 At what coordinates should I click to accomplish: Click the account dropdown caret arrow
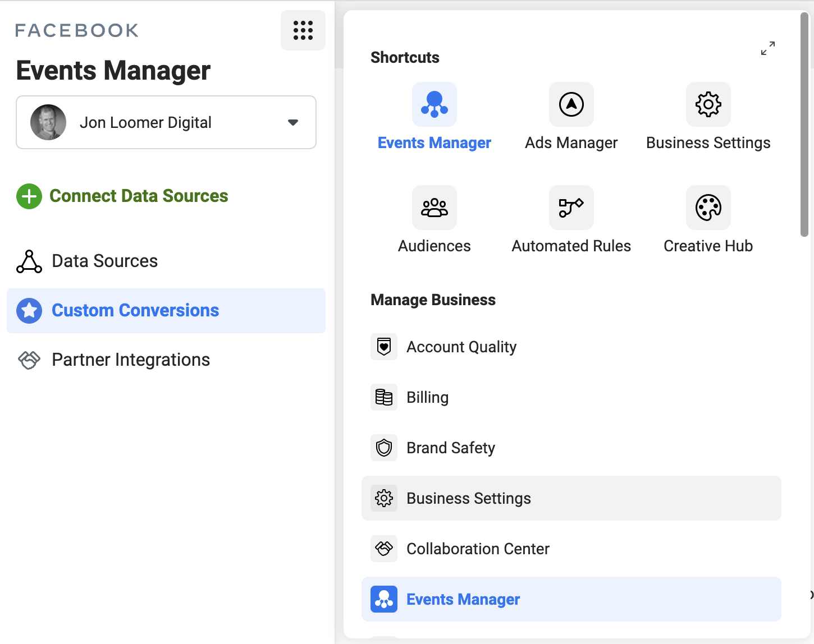(x=293, y=122)
